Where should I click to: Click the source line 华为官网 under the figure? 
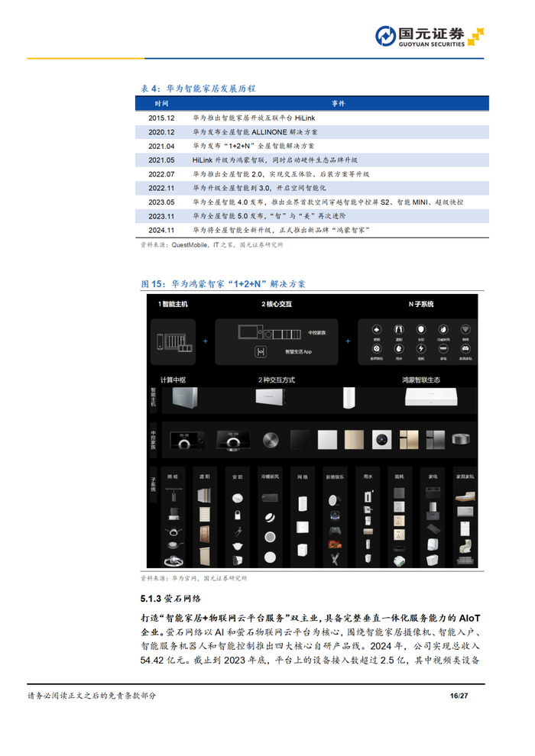click(194, 578)
